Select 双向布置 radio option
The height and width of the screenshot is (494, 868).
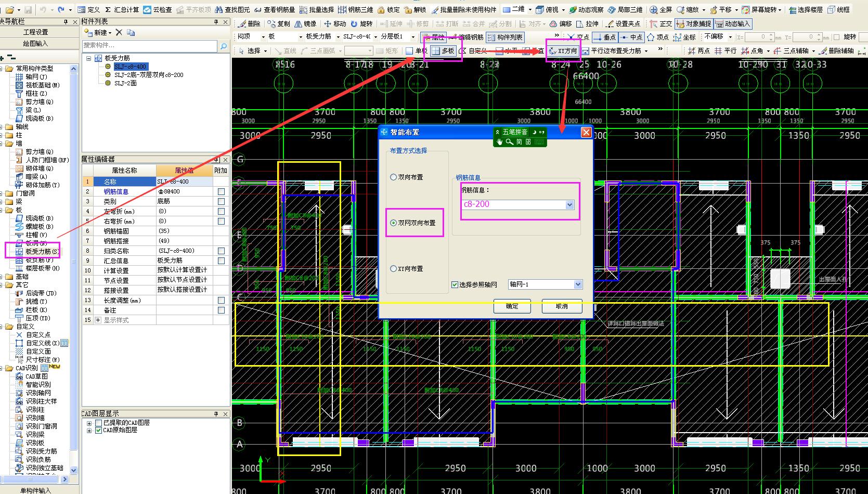pos(394,177)
